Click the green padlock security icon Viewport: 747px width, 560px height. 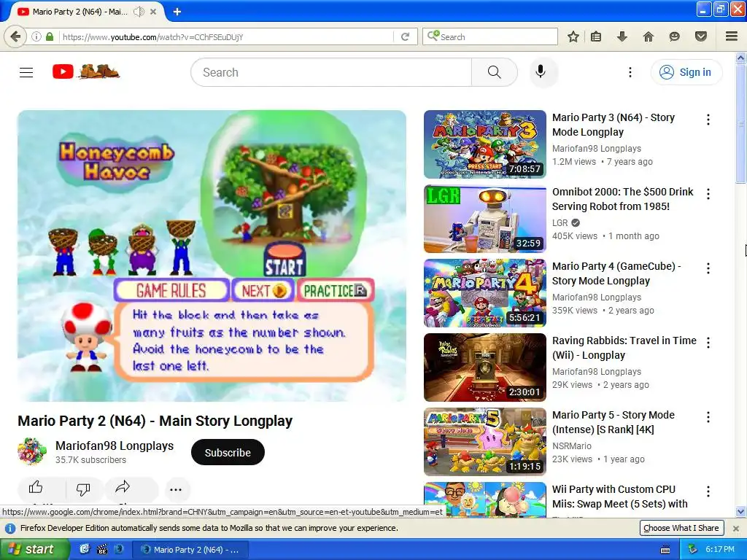(50, 36)
